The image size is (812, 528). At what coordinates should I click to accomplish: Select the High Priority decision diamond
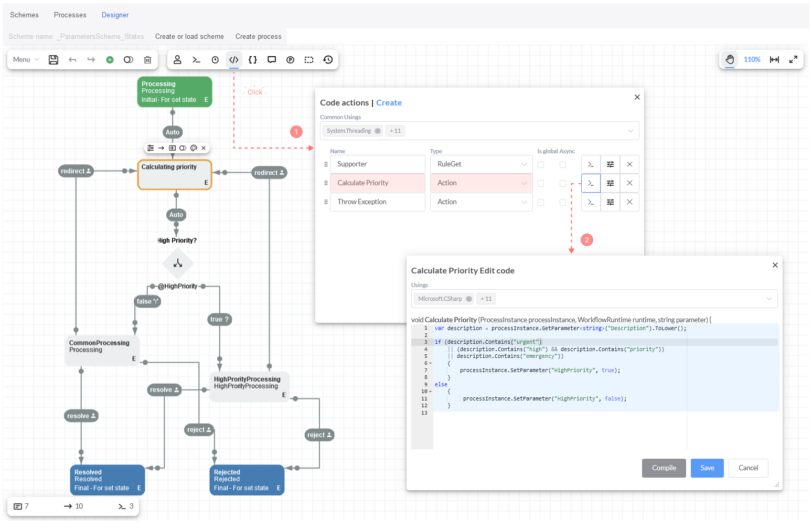(x=178, y=263)
